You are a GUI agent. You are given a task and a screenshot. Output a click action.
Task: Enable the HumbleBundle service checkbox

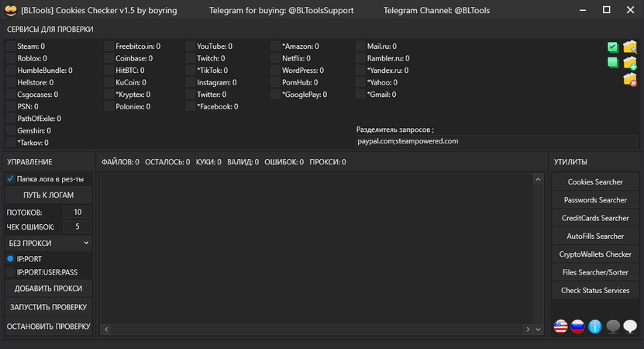11,71
